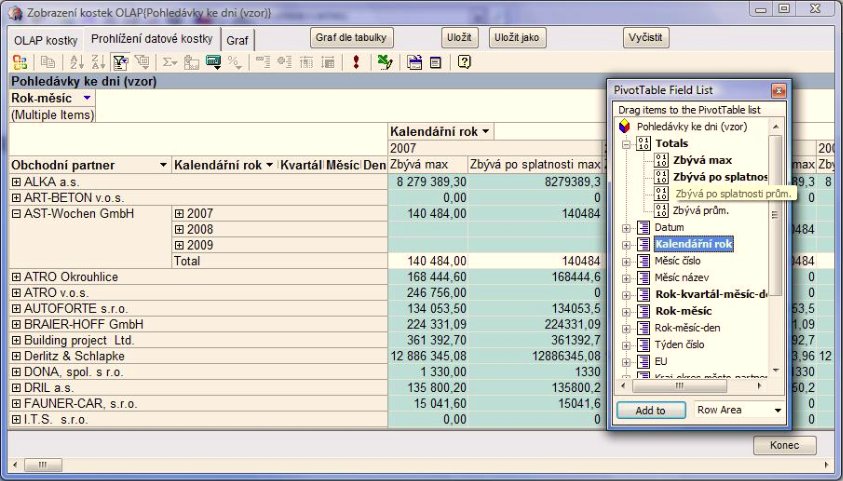Expand the BRAIER-HOFF GmbH row
Viewport: 843px width, 481px height.
(16, 325)
